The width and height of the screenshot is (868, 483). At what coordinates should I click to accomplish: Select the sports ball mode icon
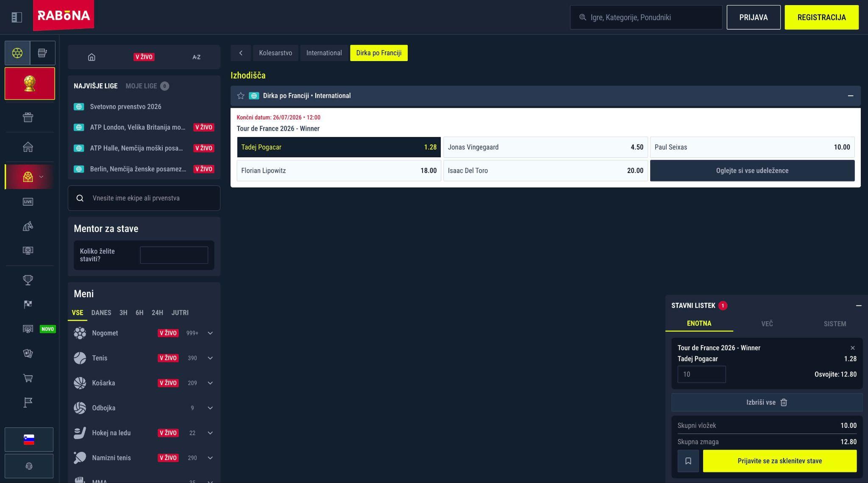coord(17,53)
